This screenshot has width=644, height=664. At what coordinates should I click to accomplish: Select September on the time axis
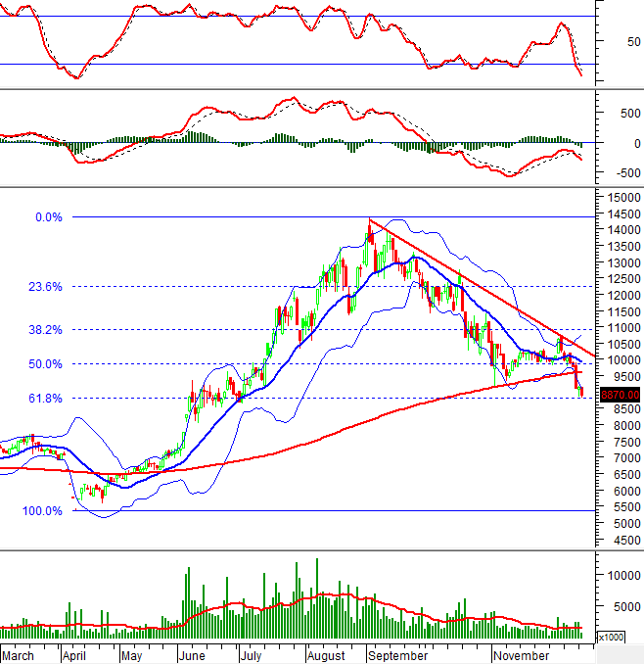coord(398,654)
